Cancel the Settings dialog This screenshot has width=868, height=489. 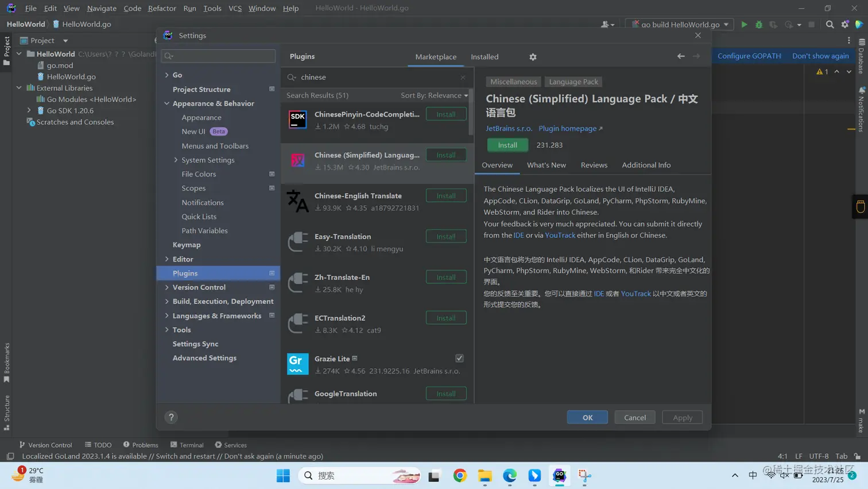pos(635,418)
